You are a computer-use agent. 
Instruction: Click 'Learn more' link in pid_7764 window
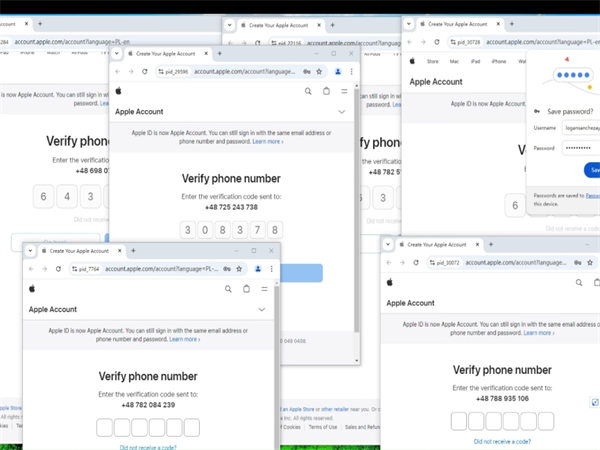click(184, 340)
